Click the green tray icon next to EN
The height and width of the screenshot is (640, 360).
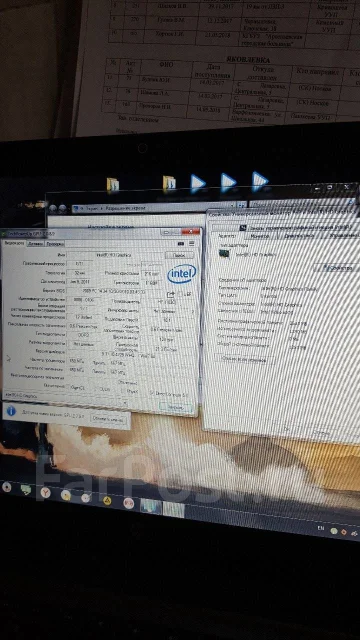tap(333, 531)
